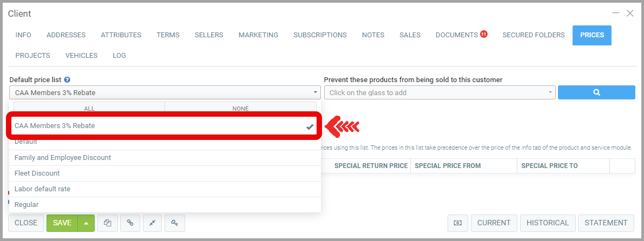Click the help icon beside Default price list
The width and height of the screenshot is (644, 241).
[x=67, y=79]
